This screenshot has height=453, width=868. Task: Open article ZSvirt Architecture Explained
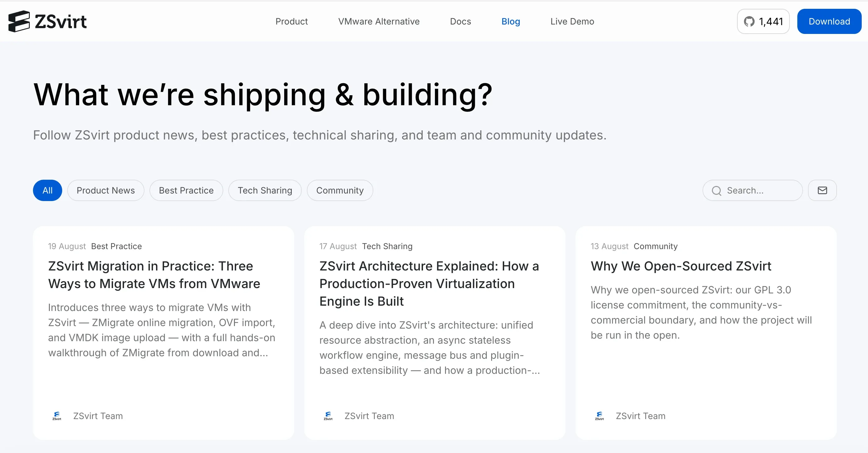coord(429,283)
